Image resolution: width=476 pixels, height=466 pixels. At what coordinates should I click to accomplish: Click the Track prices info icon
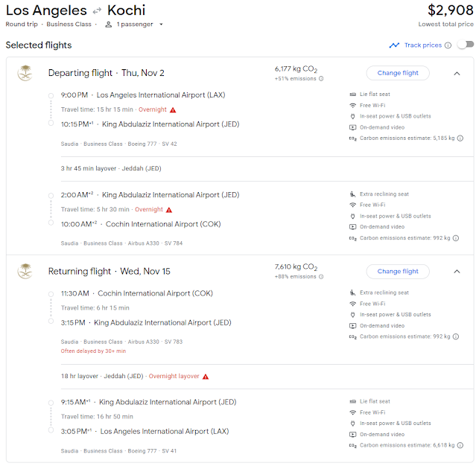pos(448,45)
